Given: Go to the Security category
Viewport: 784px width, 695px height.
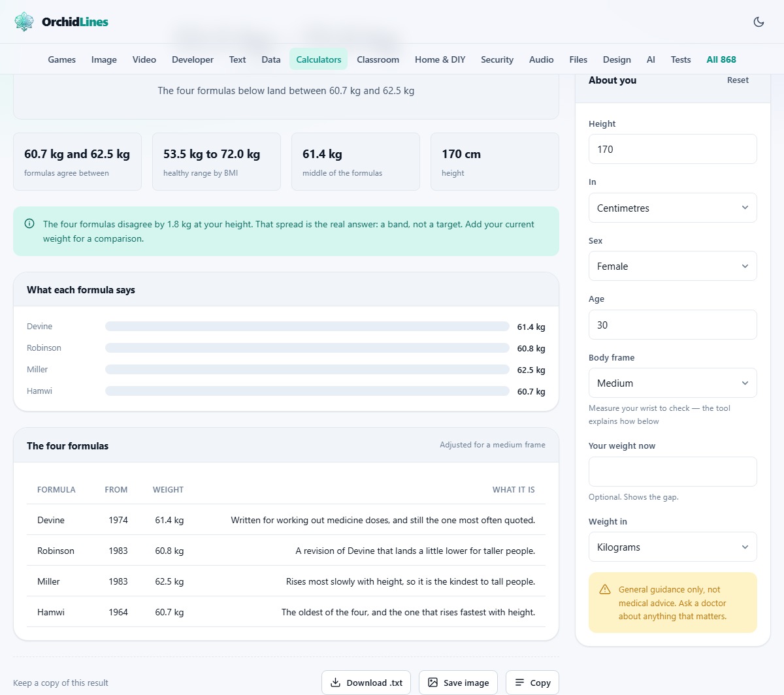Looking at the screenshot, I should click(x=497, y=59).
